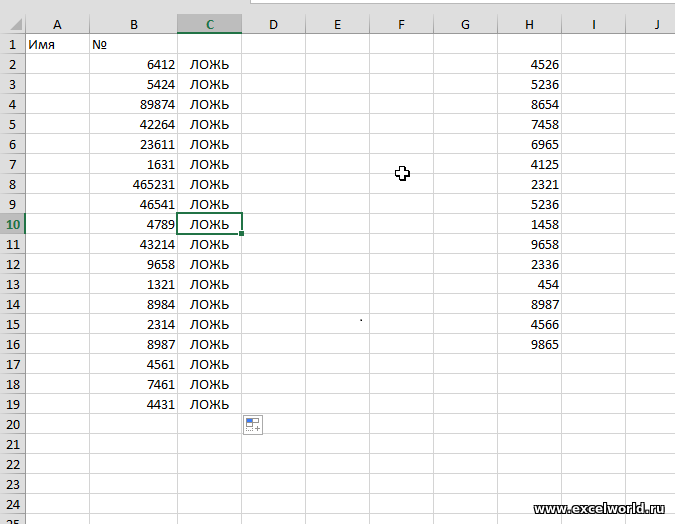Click cell with value 4566
The height and width of the screenshot is (524, 675).
(x=529, y=325)
